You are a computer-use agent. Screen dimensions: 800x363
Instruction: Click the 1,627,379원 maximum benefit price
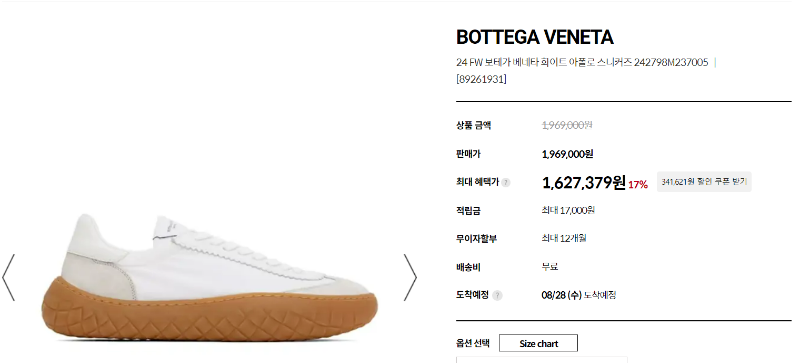click(584, 182)
